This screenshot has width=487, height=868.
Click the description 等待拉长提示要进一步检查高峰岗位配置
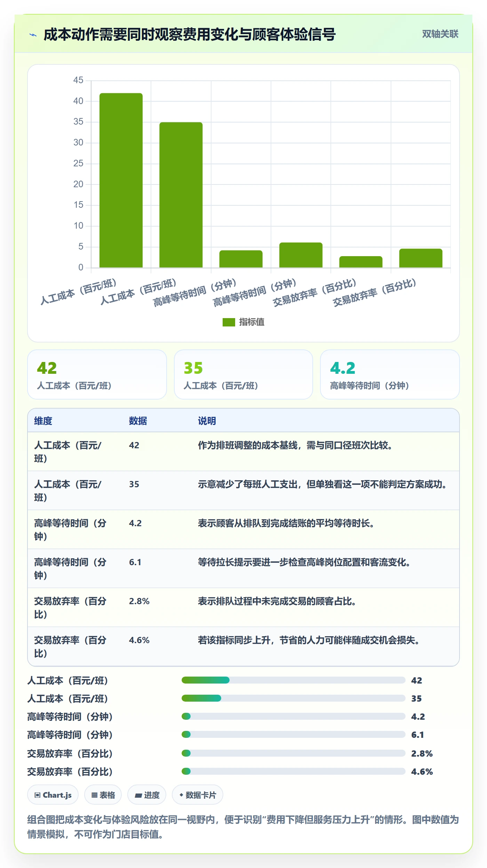pyautogui.click(x=304, y=562)
